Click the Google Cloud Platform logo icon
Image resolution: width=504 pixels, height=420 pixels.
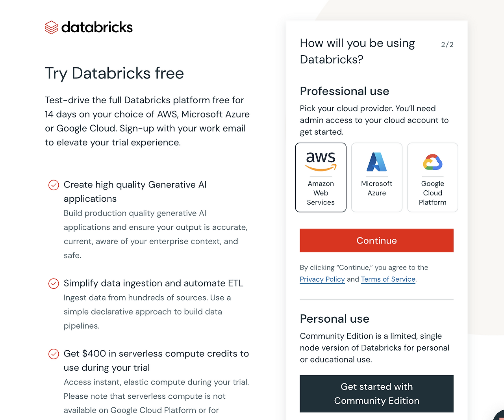coord(432,162)
